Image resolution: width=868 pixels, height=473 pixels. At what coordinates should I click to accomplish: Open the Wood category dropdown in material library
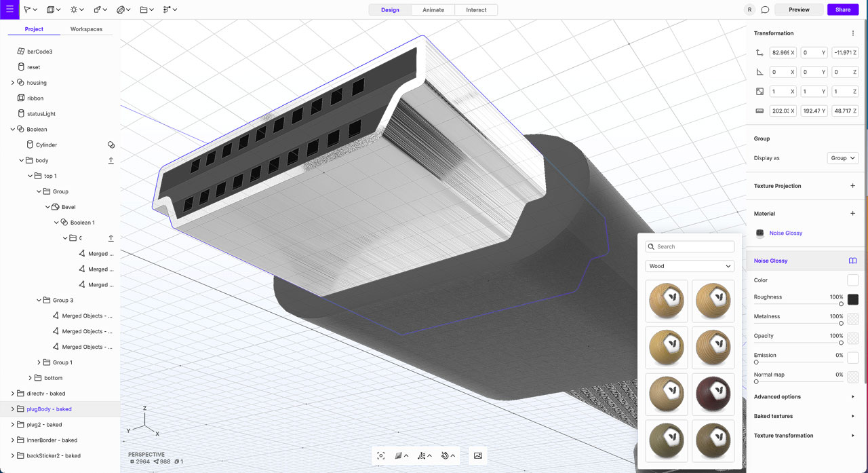click(x=689, y=266)
